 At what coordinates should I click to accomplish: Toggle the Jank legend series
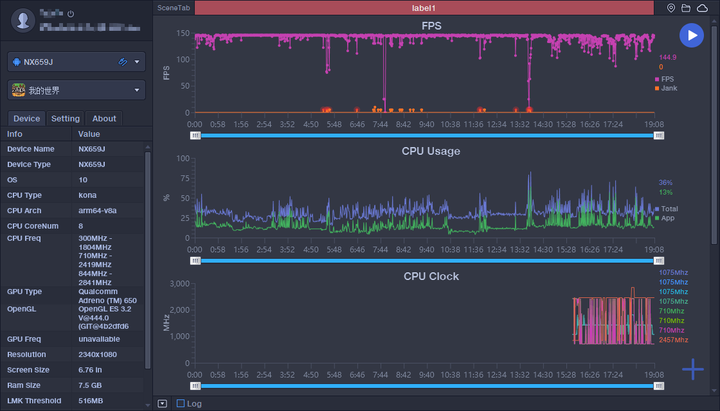click(x=664, y=88)
